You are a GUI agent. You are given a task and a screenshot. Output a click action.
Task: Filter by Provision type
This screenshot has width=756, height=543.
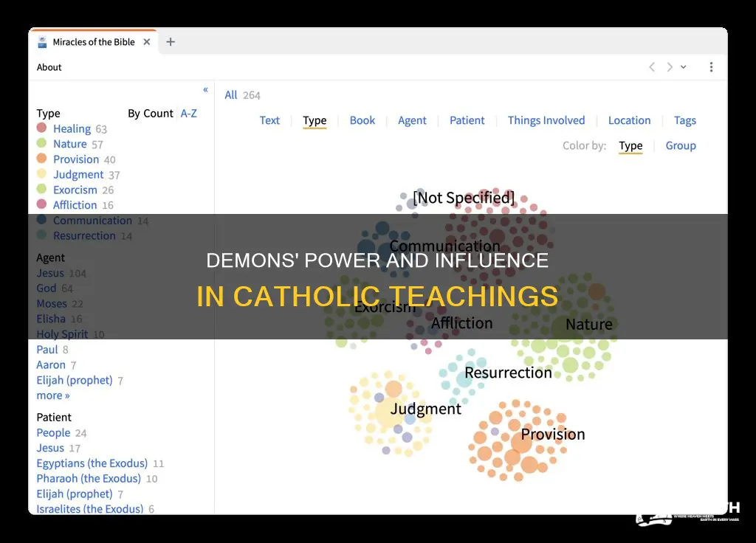[76, 159]
